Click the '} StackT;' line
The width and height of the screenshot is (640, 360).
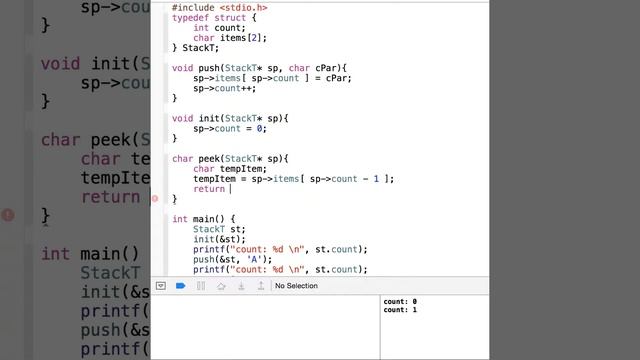coord(196,48)
